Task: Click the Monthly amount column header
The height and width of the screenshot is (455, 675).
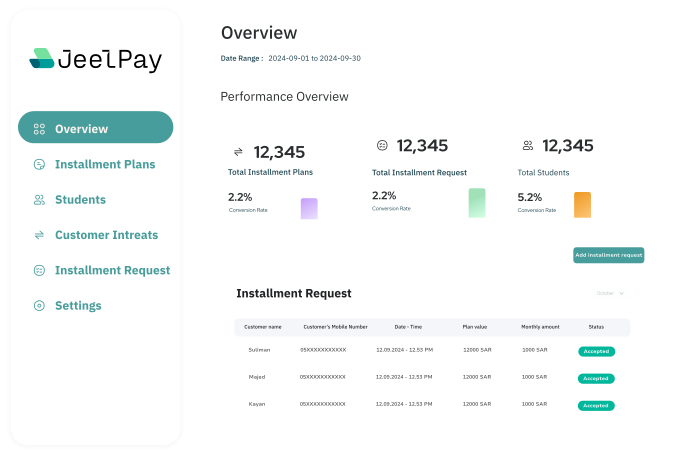Action: [x=540, y=327]
